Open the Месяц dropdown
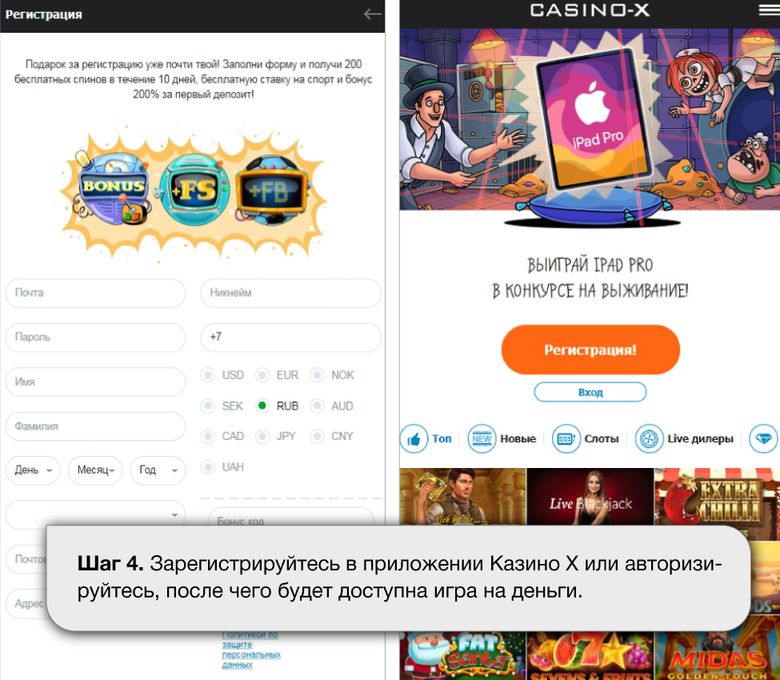 (96, 470)
